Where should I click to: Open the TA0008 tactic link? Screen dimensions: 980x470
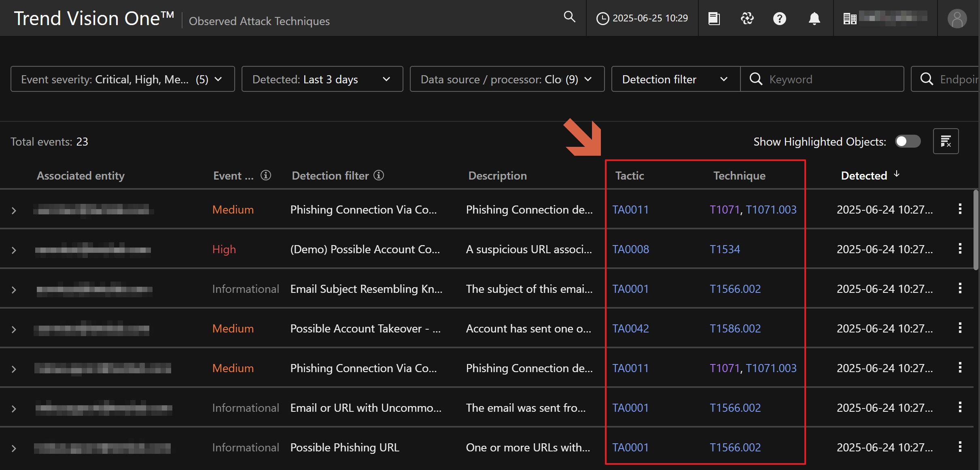630,249
